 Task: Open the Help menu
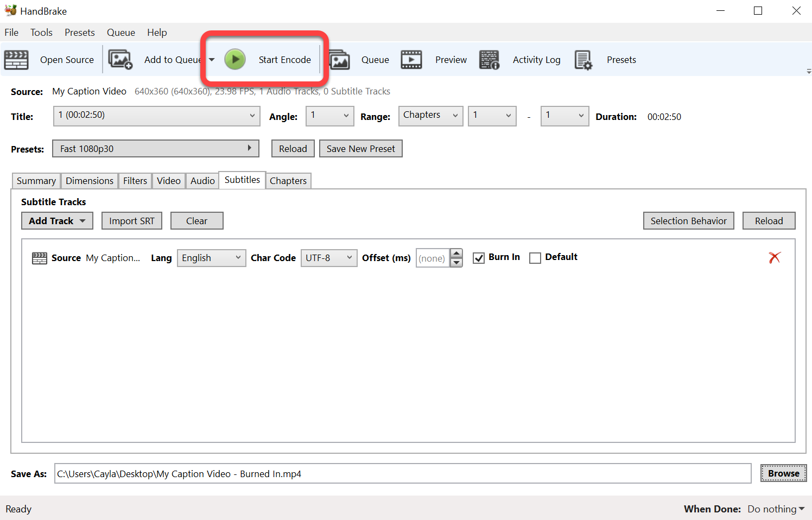(x=157, y=33)
